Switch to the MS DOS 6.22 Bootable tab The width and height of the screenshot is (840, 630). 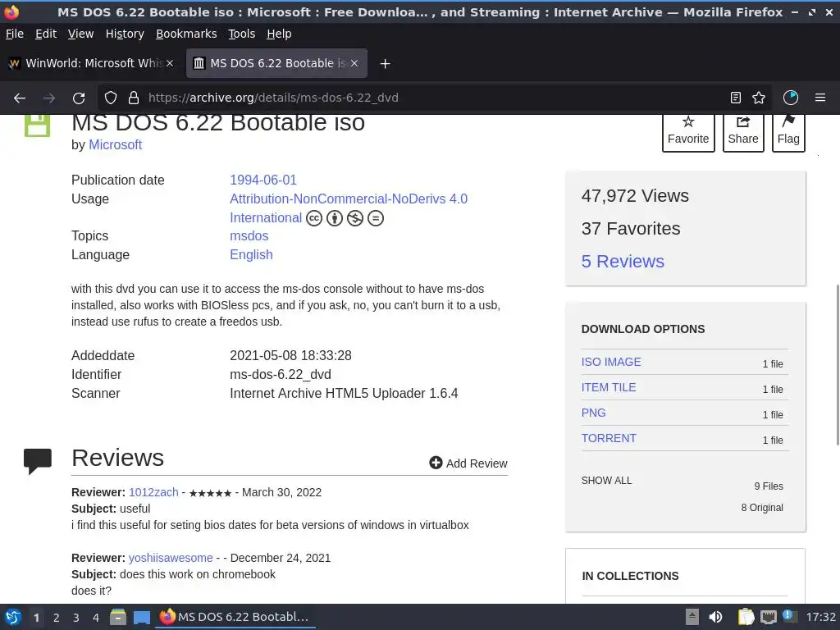276,63
